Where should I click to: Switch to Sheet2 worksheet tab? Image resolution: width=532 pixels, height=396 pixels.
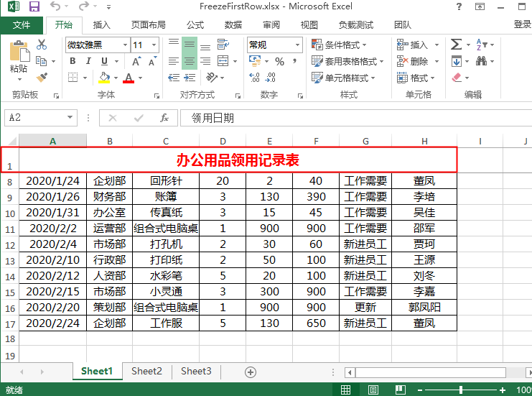147,371
